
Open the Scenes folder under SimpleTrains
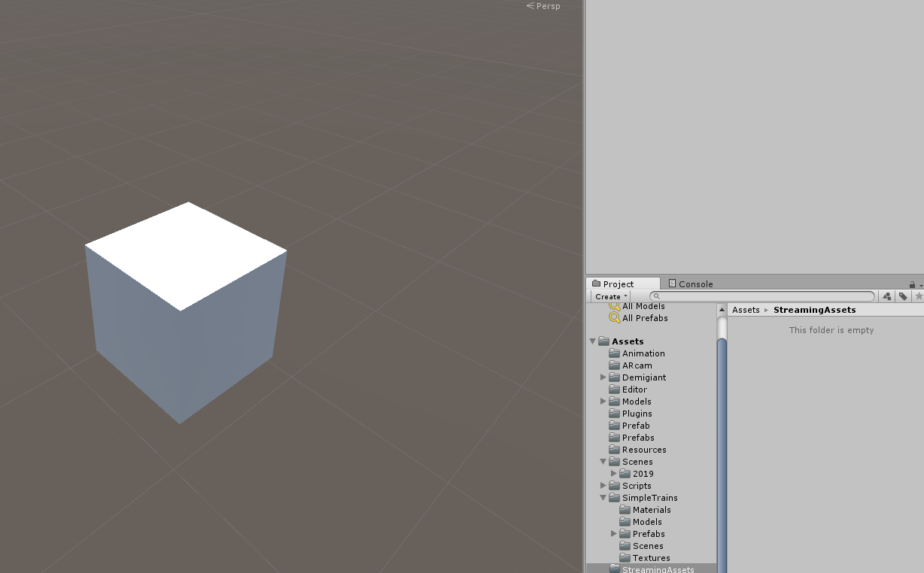(641, 546)
